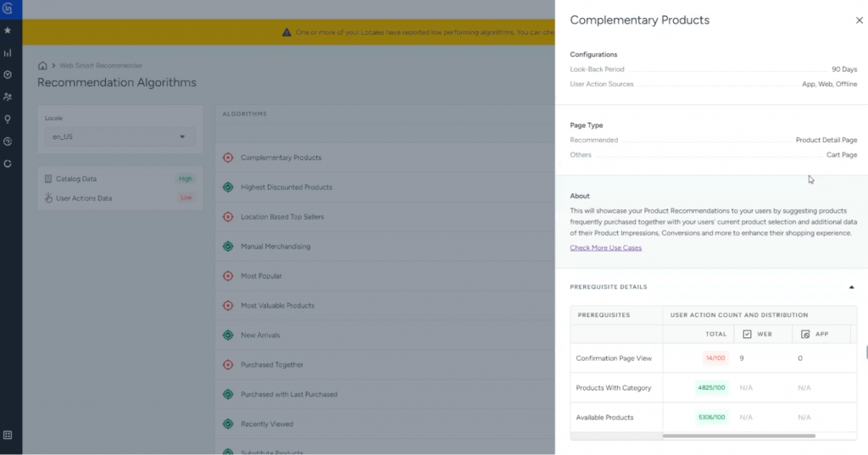Click the Check More Use Cases link
Image resolution: width=868 pixels, height=455 pixels.
[605, 248]
